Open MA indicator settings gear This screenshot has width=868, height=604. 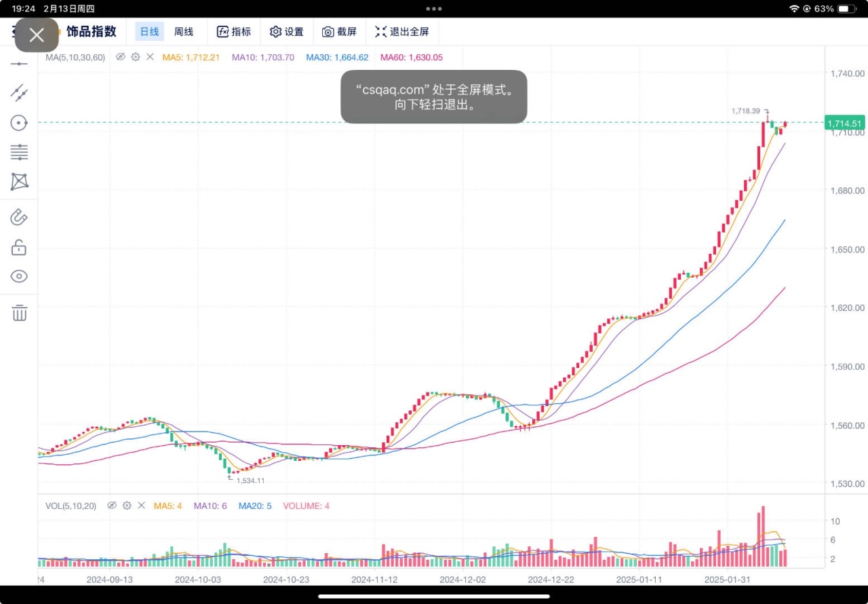[x=136, y=57]
